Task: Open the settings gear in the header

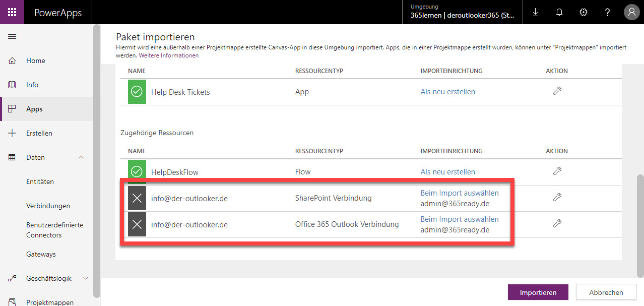Action: [584, 12]
